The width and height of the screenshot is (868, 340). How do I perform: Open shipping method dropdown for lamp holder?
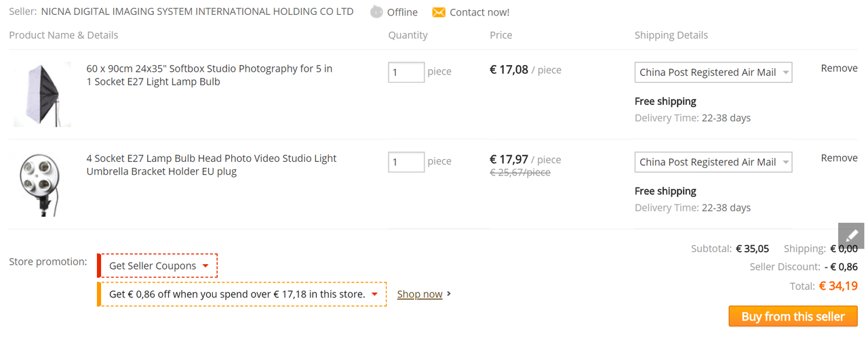click(x=713, y=162)
